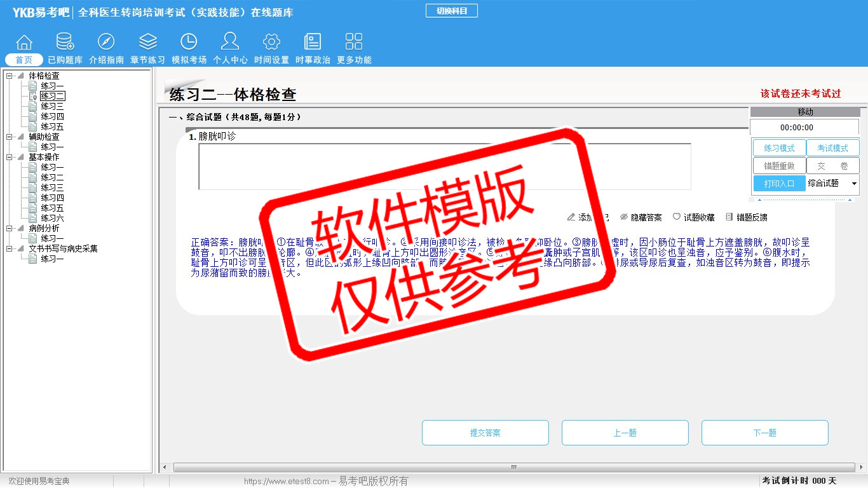Open 更多功能 grid icon
The image size is (868, 488).
click(x=354, y=42)
